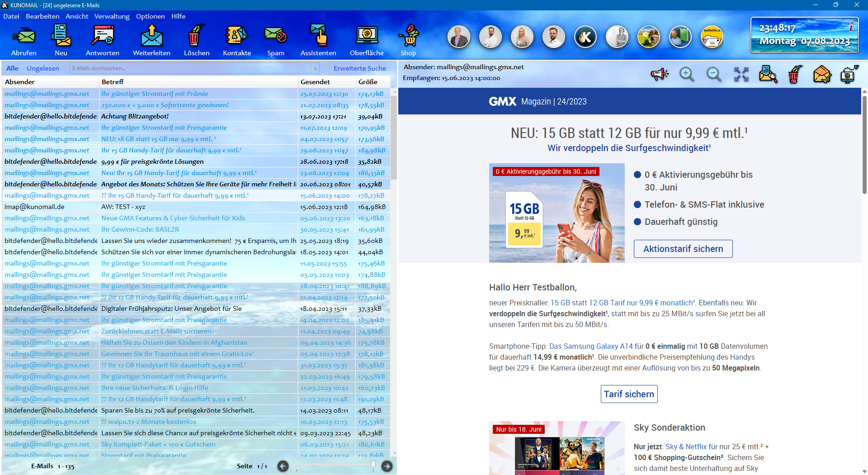Open Erweiterte Suche
The height and width of the screenshot is (475, 868).
(x=360, y=68)
